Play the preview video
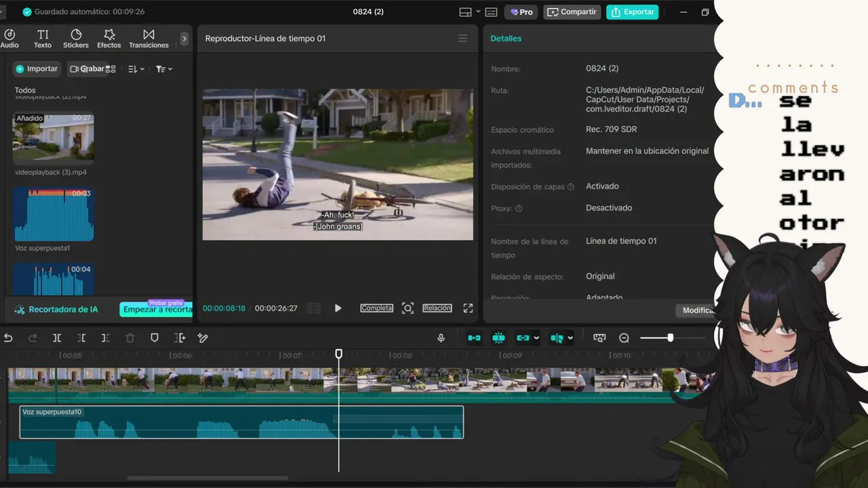 (338, 308)
